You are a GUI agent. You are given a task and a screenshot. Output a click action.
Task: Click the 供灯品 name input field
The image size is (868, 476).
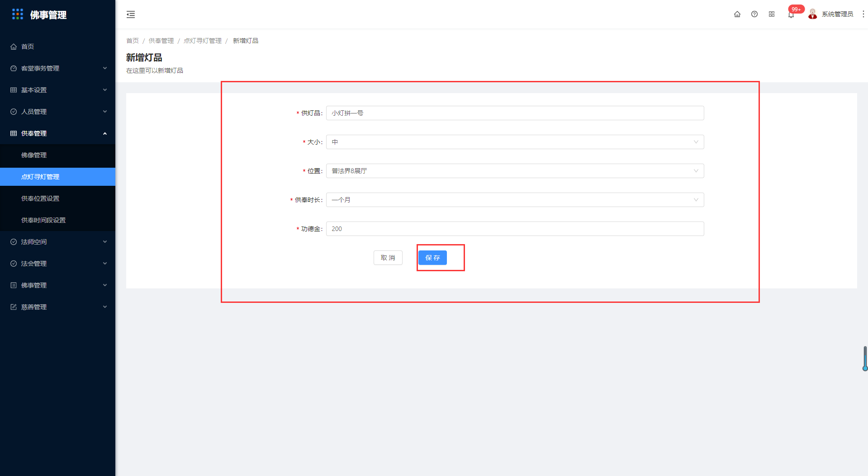tap(515, 113)
